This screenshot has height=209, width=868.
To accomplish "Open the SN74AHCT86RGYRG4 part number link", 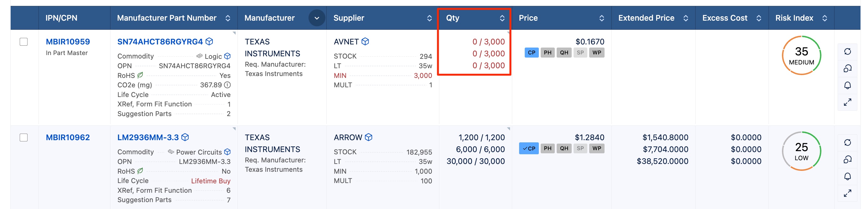I will click(x=160, y=42).
